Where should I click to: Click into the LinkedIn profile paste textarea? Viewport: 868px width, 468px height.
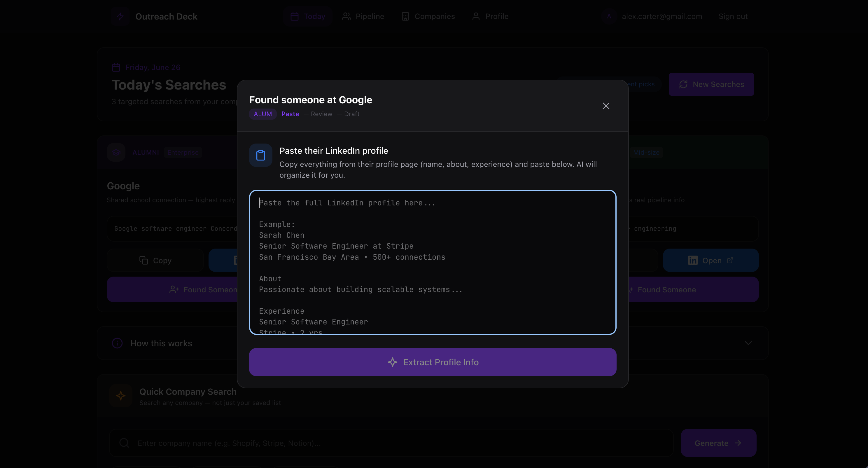(433, 262)
